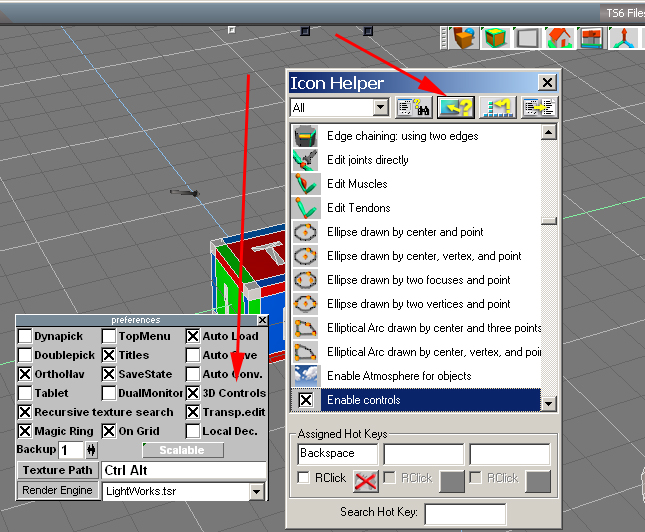Check the first RClick checkbox under Backspace
The width and height of the screenshot is (645, 532).
coord(304,478)
